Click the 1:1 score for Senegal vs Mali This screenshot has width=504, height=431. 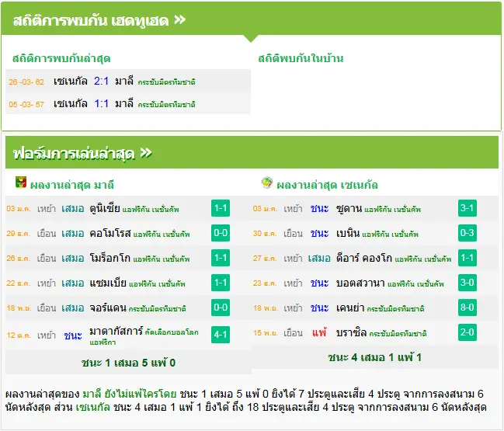click(x=101, y=103)
